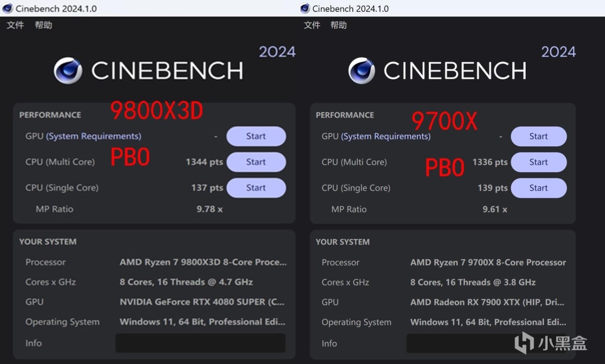Open System Requirements link in the 9800X3D window

(x=94, y=136)
